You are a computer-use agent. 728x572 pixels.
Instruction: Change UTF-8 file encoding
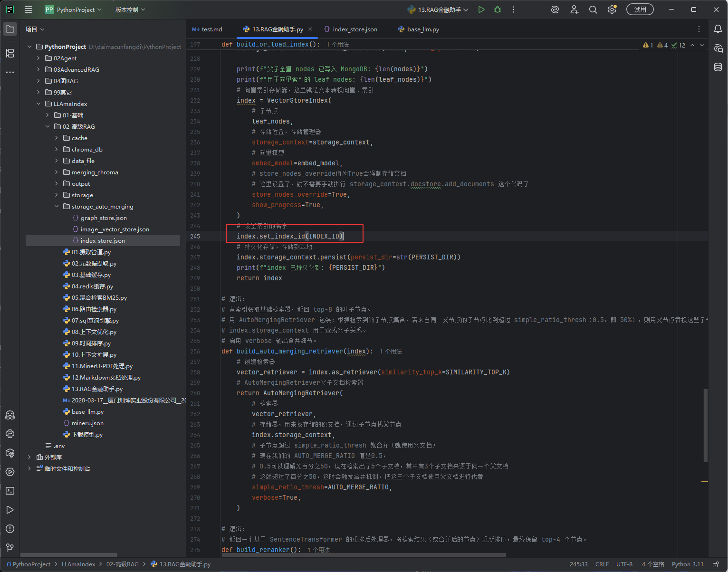pyautogui.click(x=624, y=564)
